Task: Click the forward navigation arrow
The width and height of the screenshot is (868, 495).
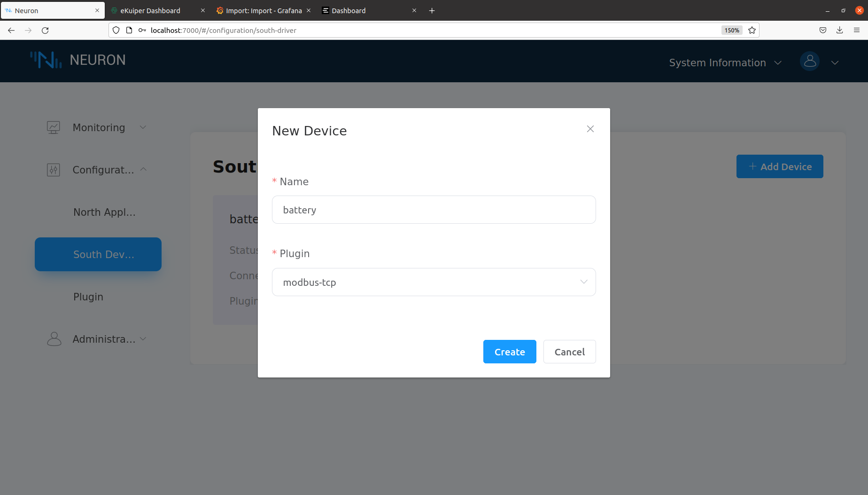Action: [28, 30]
